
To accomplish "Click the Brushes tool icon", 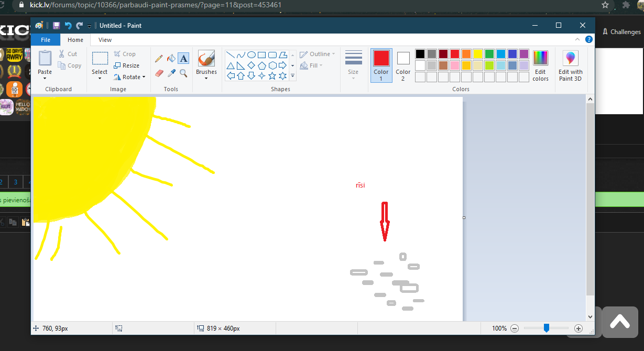I will tap(206, 58).
